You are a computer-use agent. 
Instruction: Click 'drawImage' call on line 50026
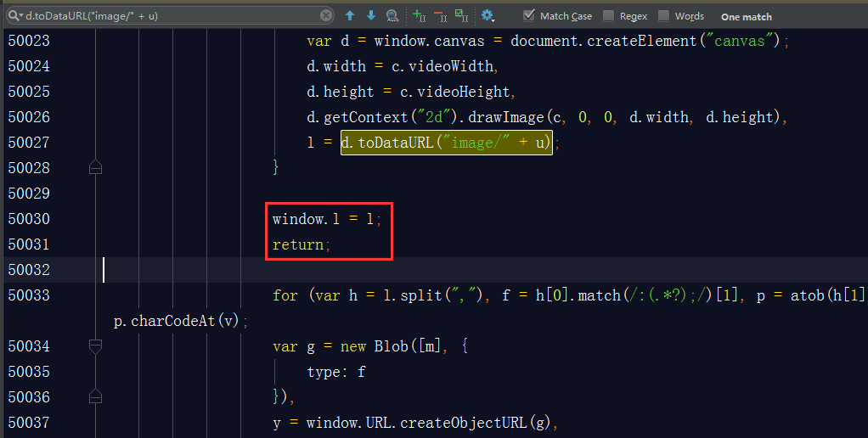click(506, 117)
